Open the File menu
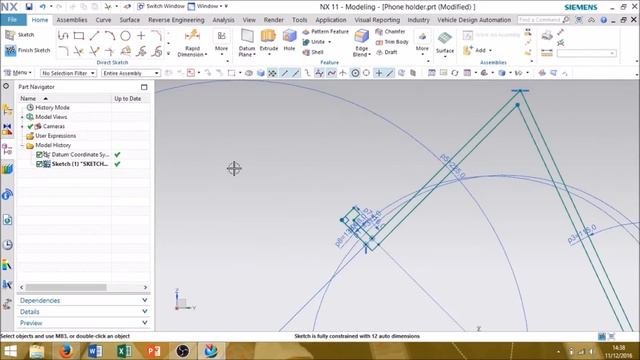640x360 pixels. coord(13,20)
